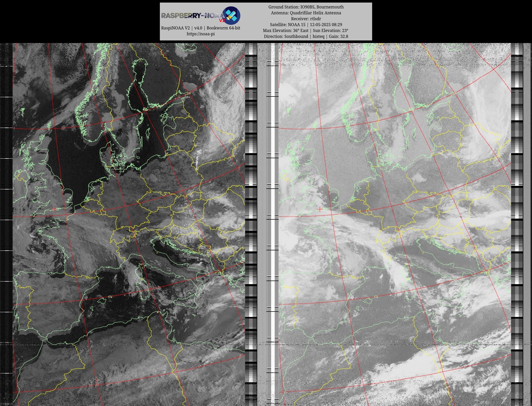Click the right infrared-channel satellite image
This screenshot has width=532, height=406.
(395, 225)
